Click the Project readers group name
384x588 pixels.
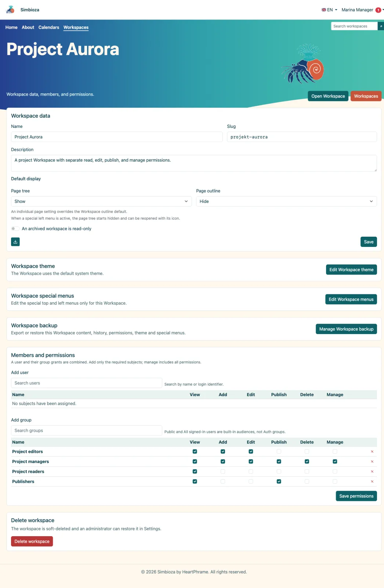pos(28,472)
